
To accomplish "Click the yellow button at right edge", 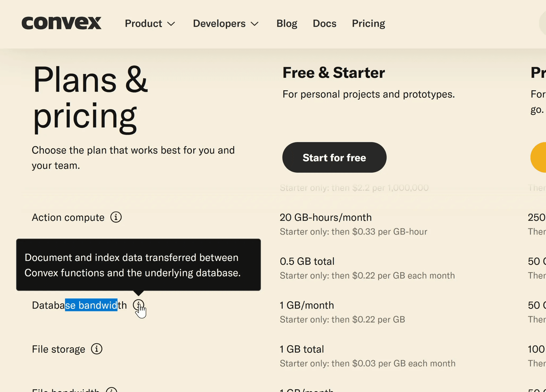I will (539, 157).
